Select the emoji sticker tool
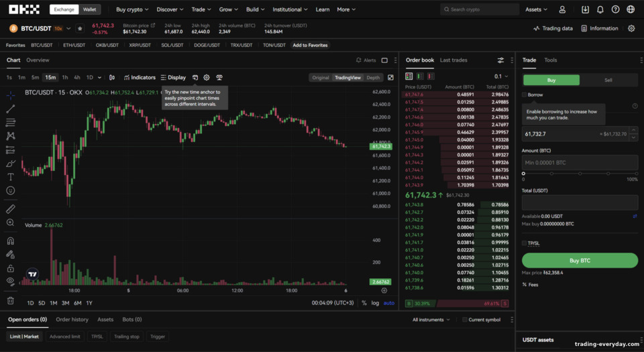Image resolution: width=644 pixels, height=352 pixels. click(x=11, y=190)
